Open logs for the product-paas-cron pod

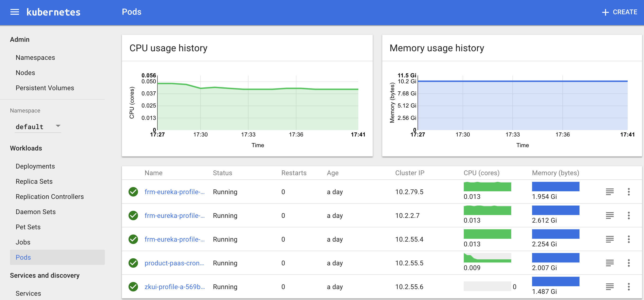pyautogui.click(x=610, y=263)
